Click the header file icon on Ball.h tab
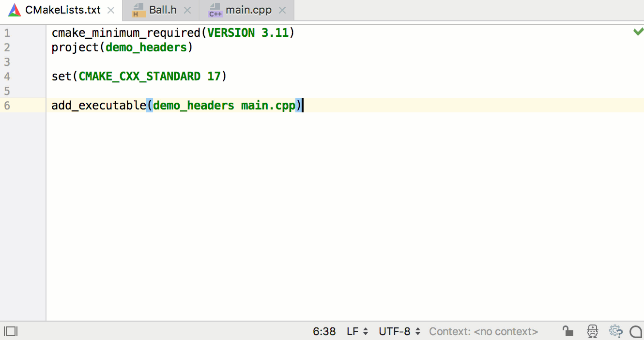 [x=139, y=10]
